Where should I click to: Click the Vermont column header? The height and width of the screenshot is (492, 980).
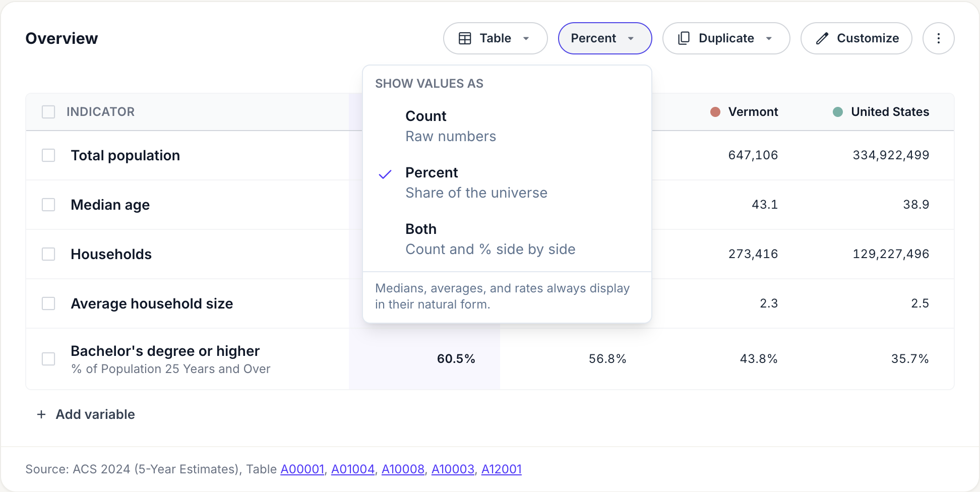(753, 112)
